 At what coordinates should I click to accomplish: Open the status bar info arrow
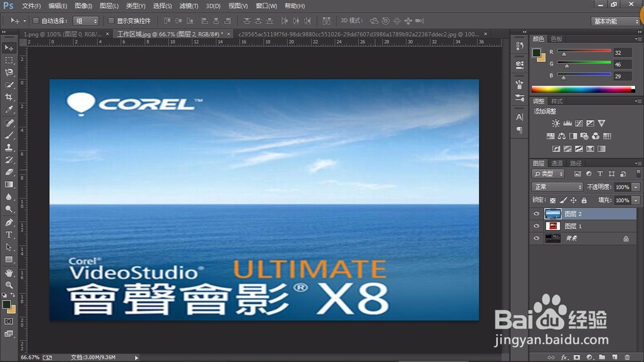137,358
